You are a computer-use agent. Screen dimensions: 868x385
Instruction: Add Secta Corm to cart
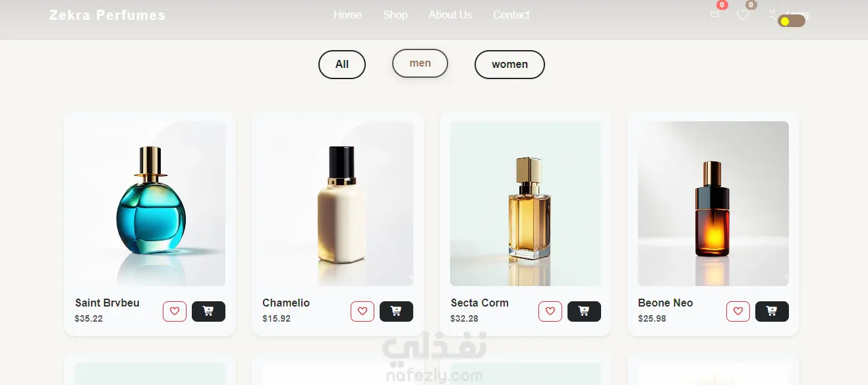[x=584, y=311]
